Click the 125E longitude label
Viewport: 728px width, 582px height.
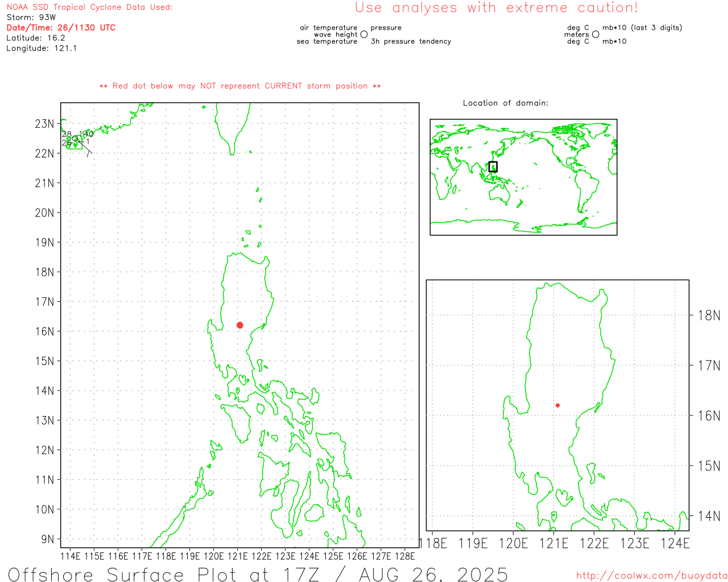click(x=333, y=556)
